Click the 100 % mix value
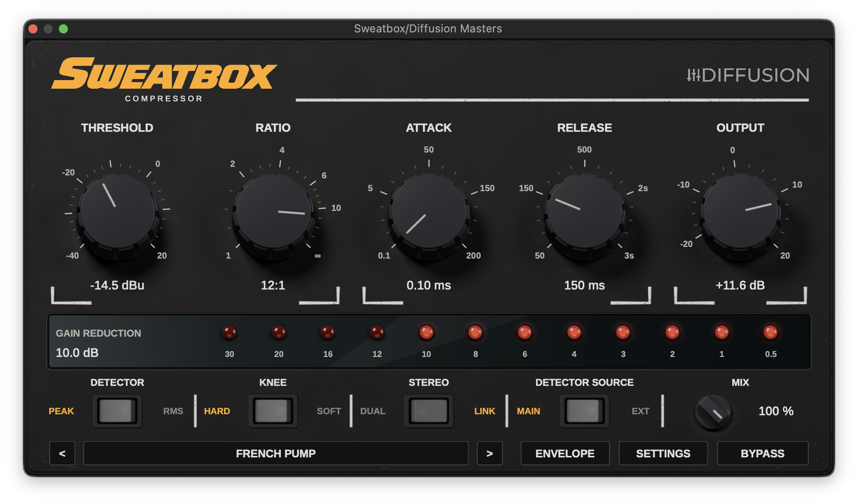The height and width of the screenshot is (504, 858). (776, 411)
